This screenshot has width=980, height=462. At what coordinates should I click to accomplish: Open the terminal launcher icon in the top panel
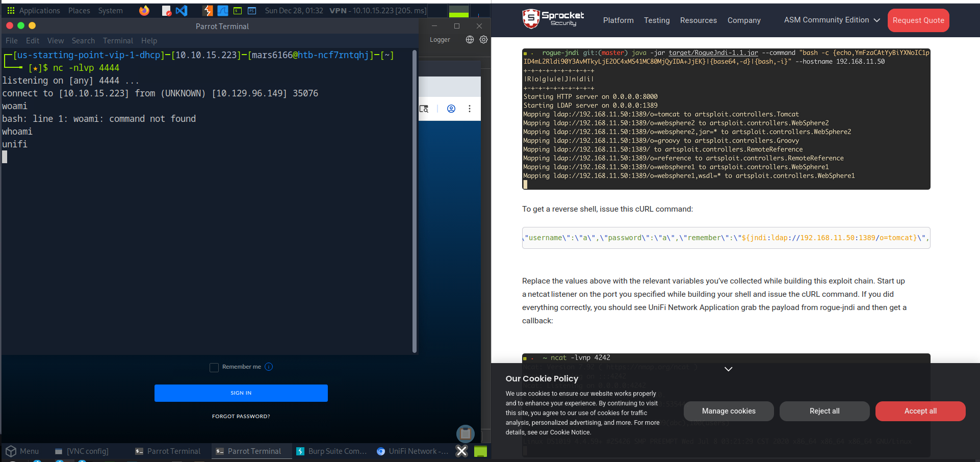[238, 10]
